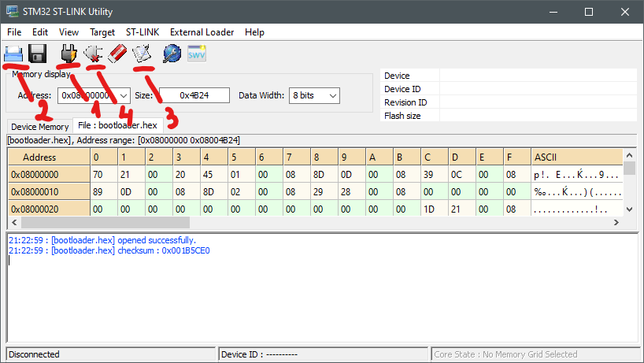Open the MCU core globe-wrench icon
Image resolution: width=644 pixels, height=363 pixels.
(x=172, y=54)
